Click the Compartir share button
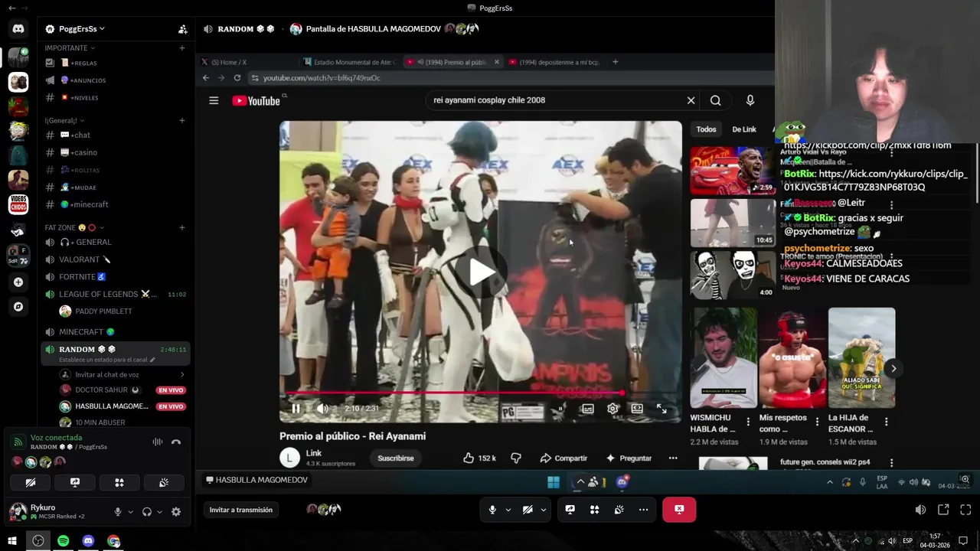 click(x=563, y=458)
